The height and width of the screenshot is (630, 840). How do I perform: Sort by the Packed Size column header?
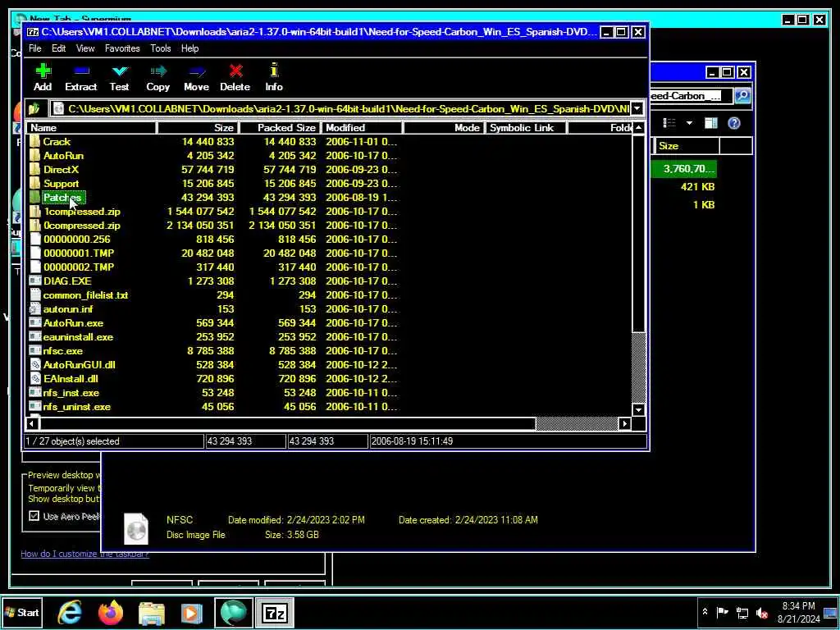[x=280, y=127]
